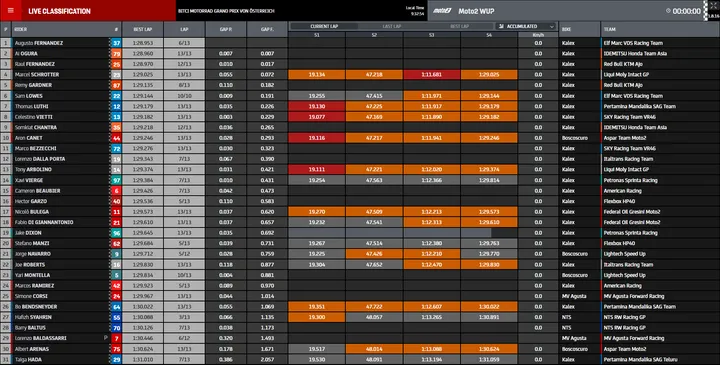Select rider Joe ROBERTS name
The width and height of the screenshot is (720, 365).
coord(29,265)
